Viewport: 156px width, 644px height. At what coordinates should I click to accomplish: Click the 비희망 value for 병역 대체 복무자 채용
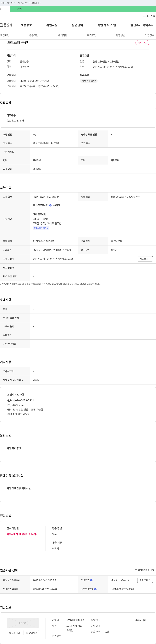(x=36, y=380)
